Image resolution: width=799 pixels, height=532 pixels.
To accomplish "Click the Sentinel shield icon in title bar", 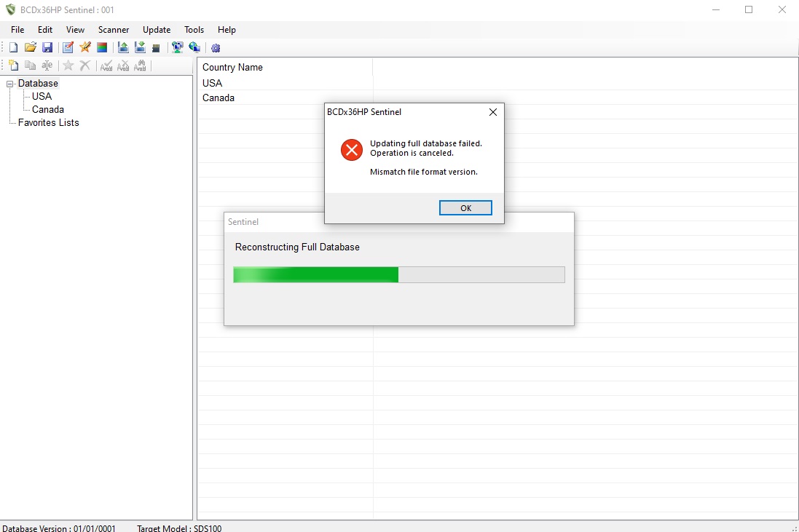I will [x=10, y=9].
